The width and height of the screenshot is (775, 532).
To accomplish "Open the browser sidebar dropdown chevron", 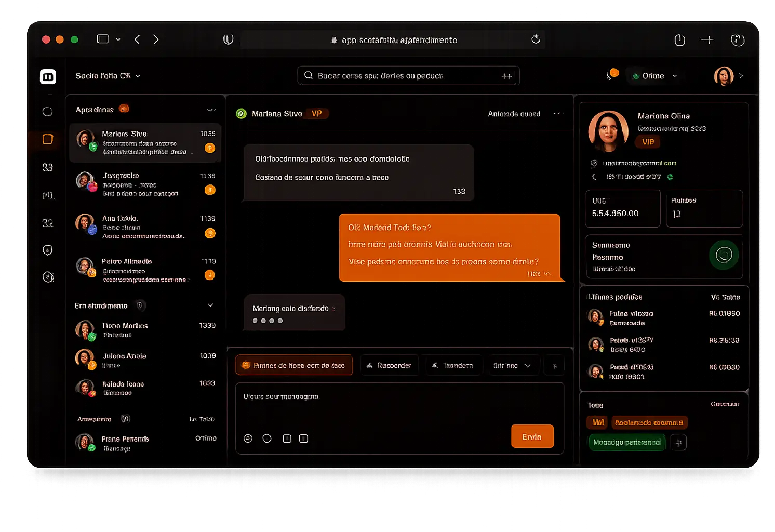I will [x=118, y=39].
